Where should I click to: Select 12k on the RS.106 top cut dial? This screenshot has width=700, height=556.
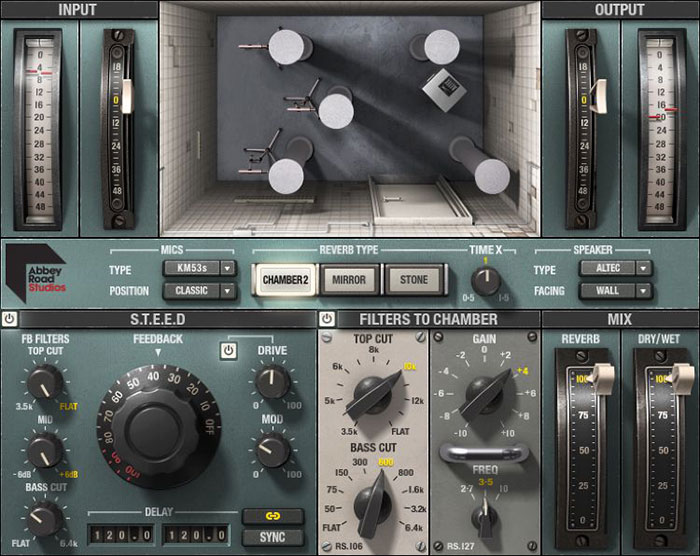[418, 401]
